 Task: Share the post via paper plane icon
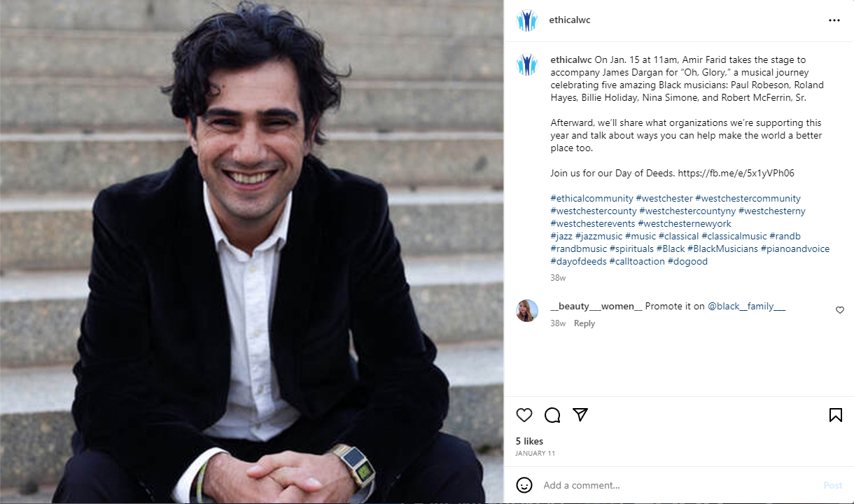(x=580, y=415)
